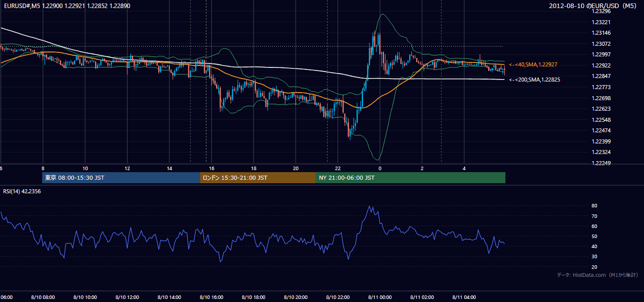This screenshot has width=644, height=302.
Task: Click the RSI 40 level label
Action: pos(595,246)
